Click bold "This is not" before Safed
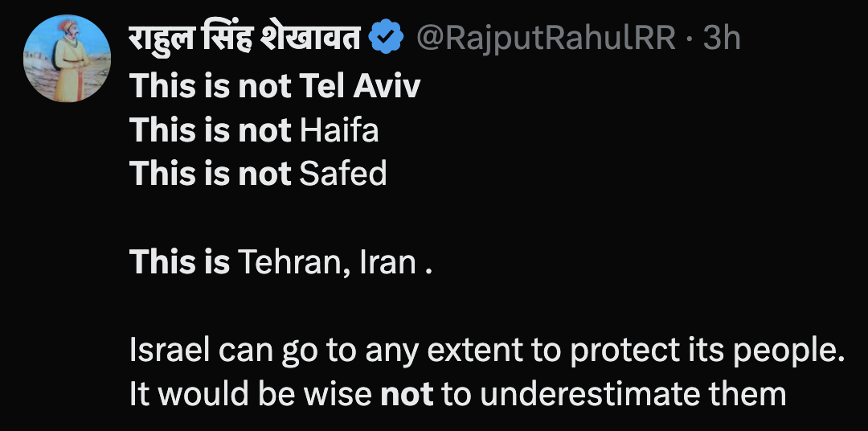This screenshot has height=431, width=868. click(x=211, y=173)
